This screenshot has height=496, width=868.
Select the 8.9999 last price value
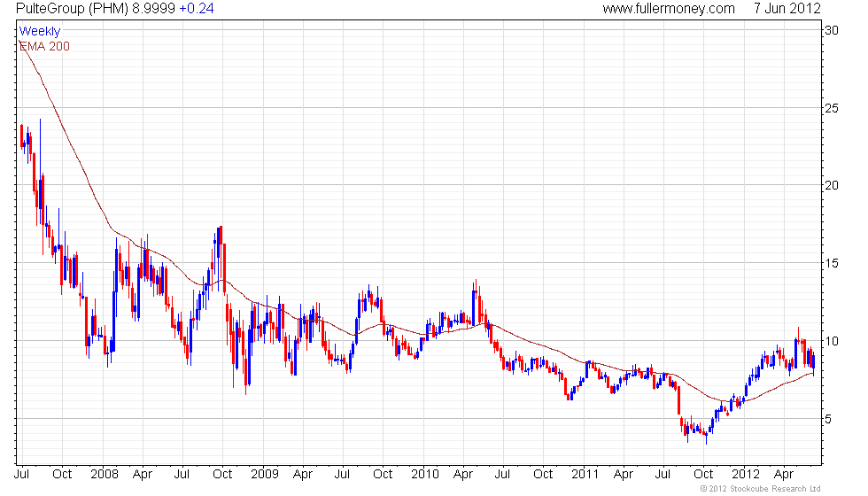tap(153, 8)
